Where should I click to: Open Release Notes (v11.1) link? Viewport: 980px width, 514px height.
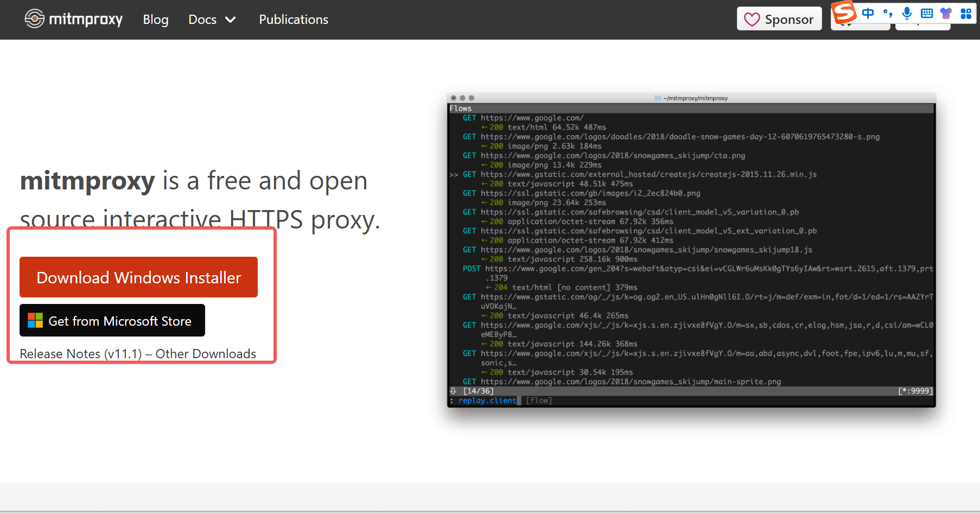81,354
